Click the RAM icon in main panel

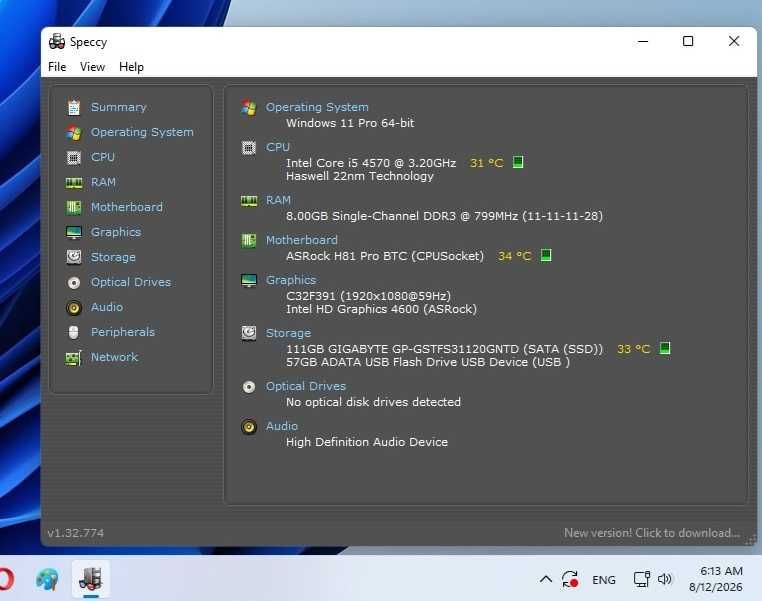pos(249,201)
